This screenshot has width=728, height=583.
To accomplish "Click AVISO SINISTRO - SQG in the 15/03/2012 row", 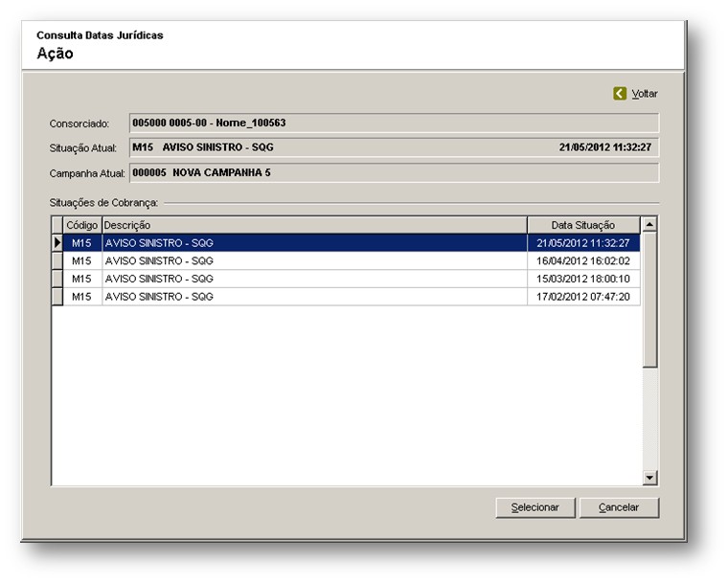I will 159,279.
